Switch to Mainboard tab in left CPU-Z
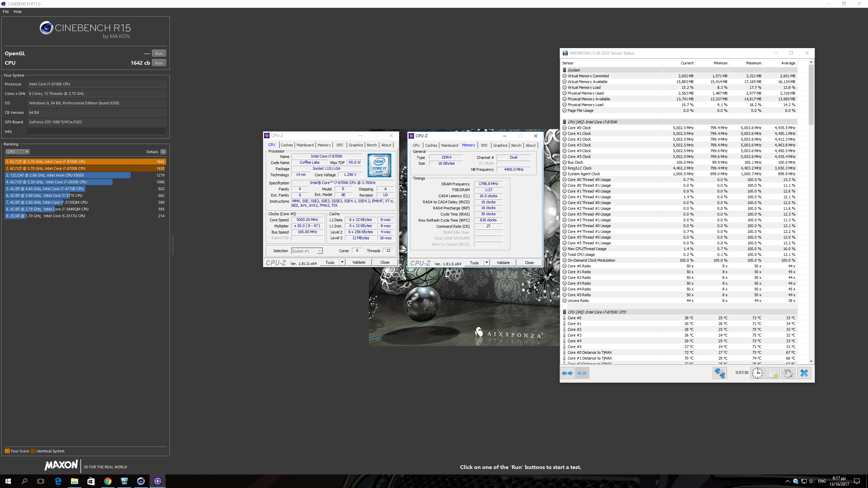Screen dimensions: 868x488 [x=305, y=145]
